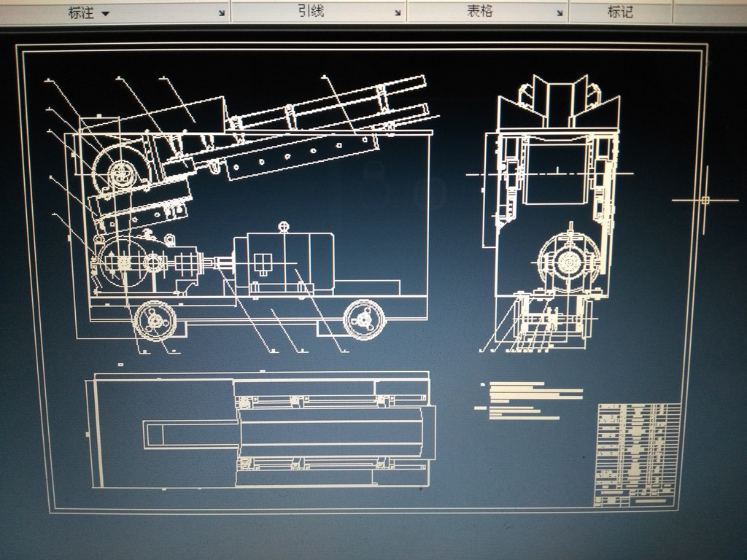Click the 标注 panel title text
747x560 pixels.
(x=80, y=12)
